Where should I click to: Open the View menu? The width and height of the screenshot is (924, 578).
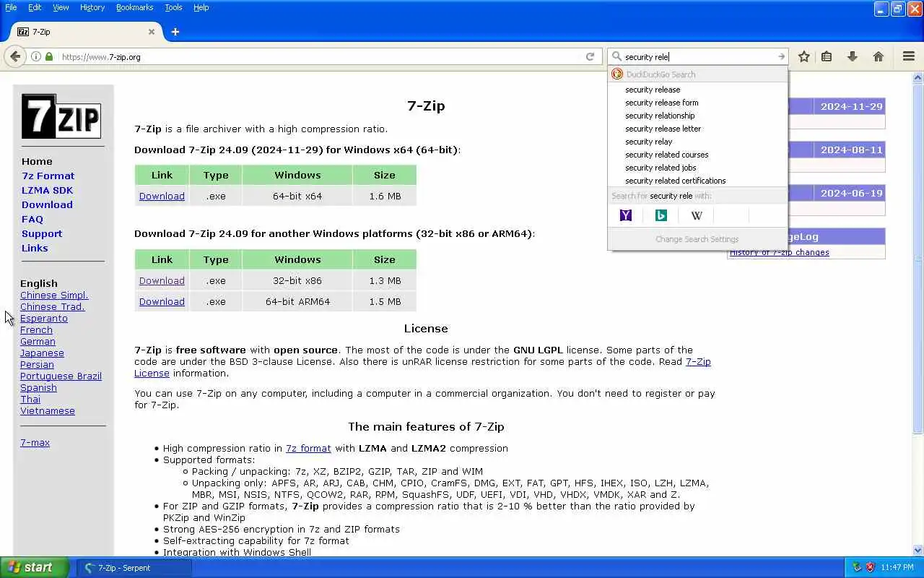click(61, 7)
